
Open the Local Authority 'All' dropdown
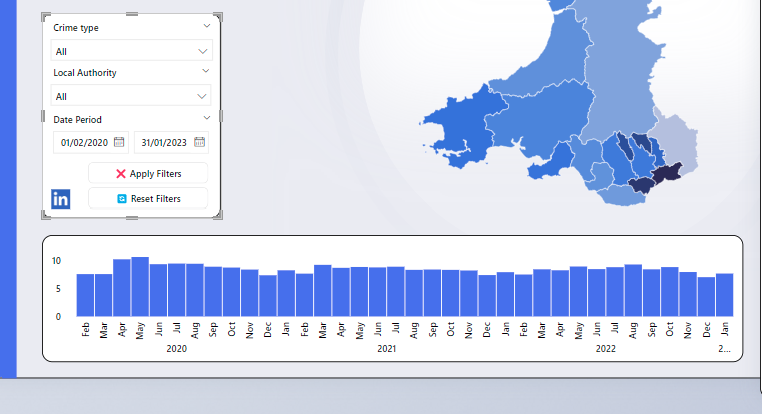tap(131, 96)
